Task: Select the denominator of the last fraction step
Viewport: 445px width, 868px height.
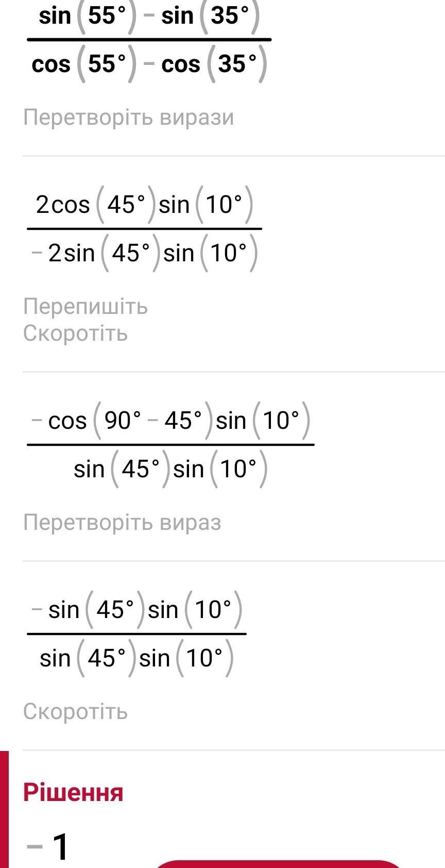Action: tap(136, 659)
